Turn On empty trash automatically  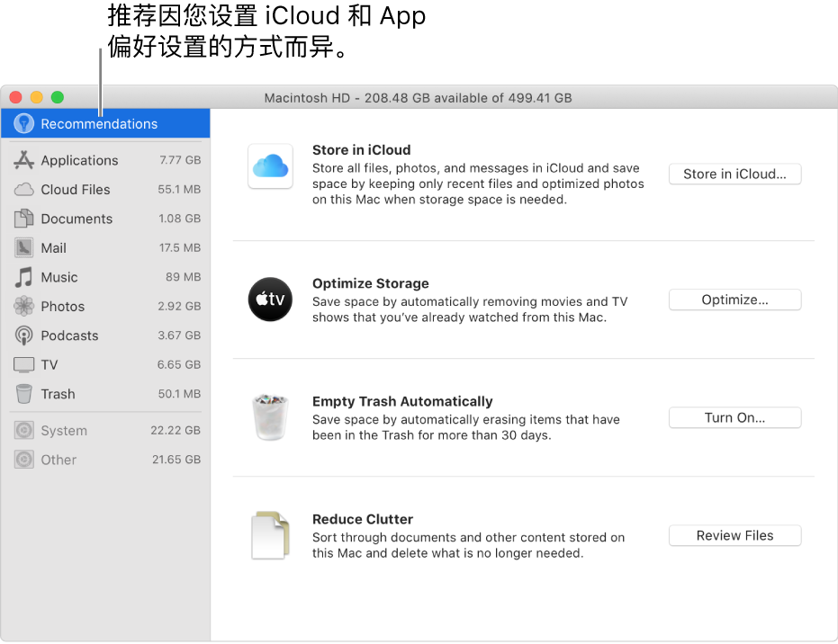[734, 417]
